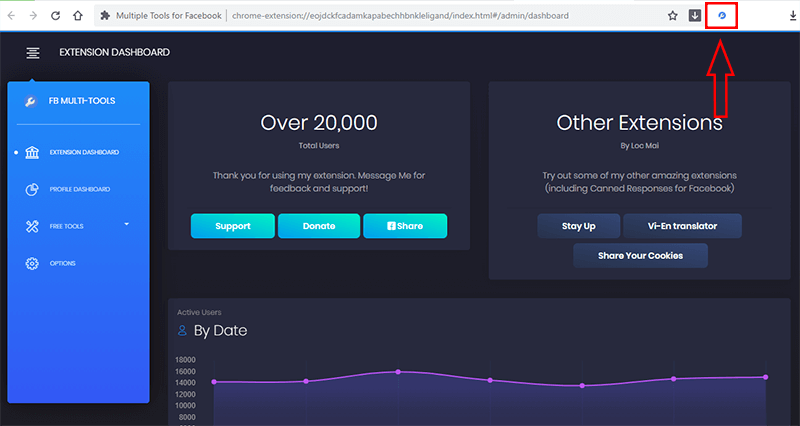This screenshot has height=426, width=800.
Task: Open the Vi-En translator button
Action: [682, 226]
